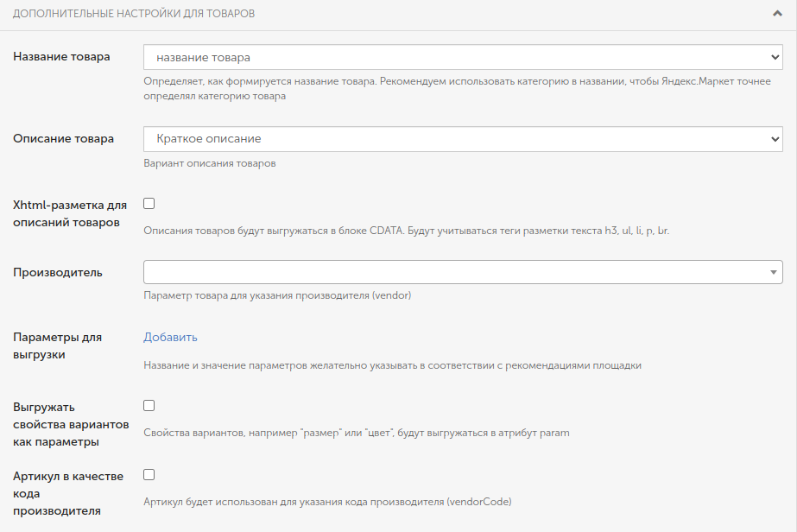The width and height of the screenshot is (797, 532).
Task: Click the 'Параметры для выгрузки' label
Action: pyautogui.click(x=58, y=345)
